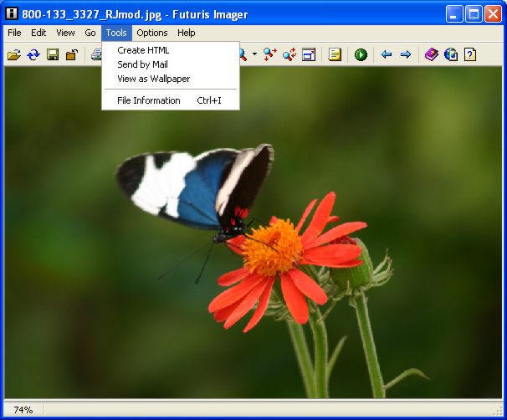Click the full screen window icon
This screenshot has height=420, width=507.
[x=309, y=54]
